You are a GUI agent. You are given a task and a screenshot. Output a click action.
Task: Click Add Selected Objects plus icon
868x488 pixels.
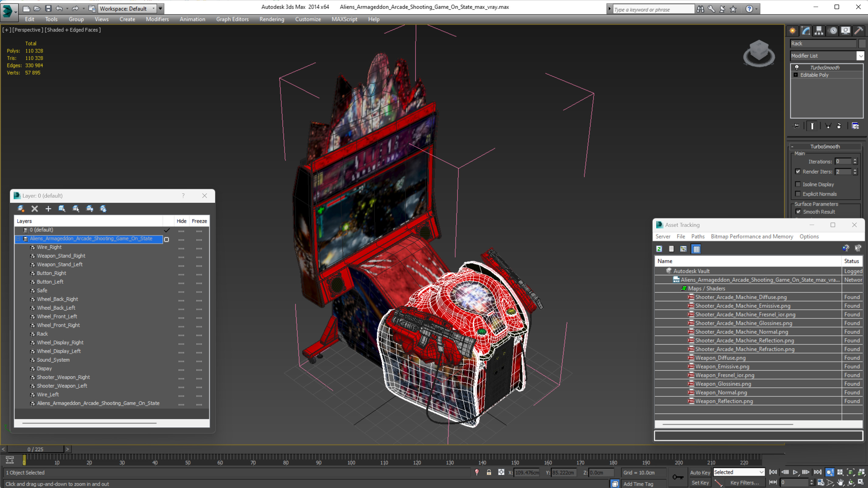coord(48,209)
